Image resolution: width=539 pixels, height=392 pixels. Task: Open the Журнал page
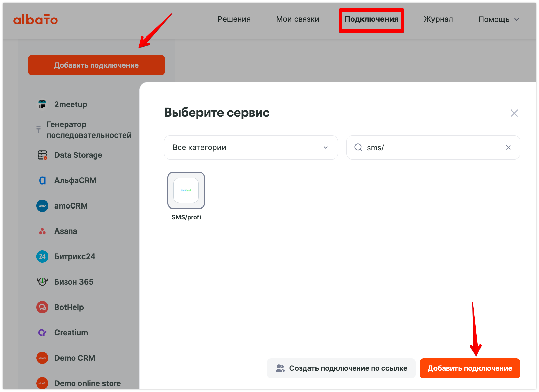pos(438,19)
